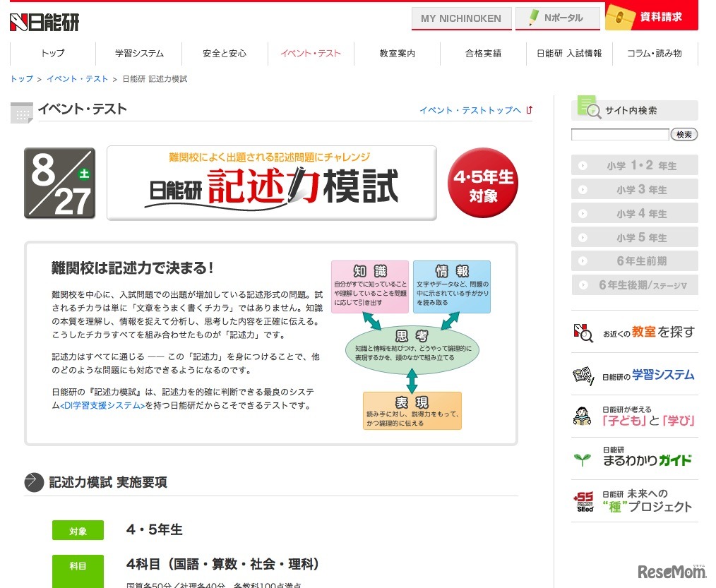
Task: Open 未来への"種"プロジェクト sidebar link
Action: [648, 500]
